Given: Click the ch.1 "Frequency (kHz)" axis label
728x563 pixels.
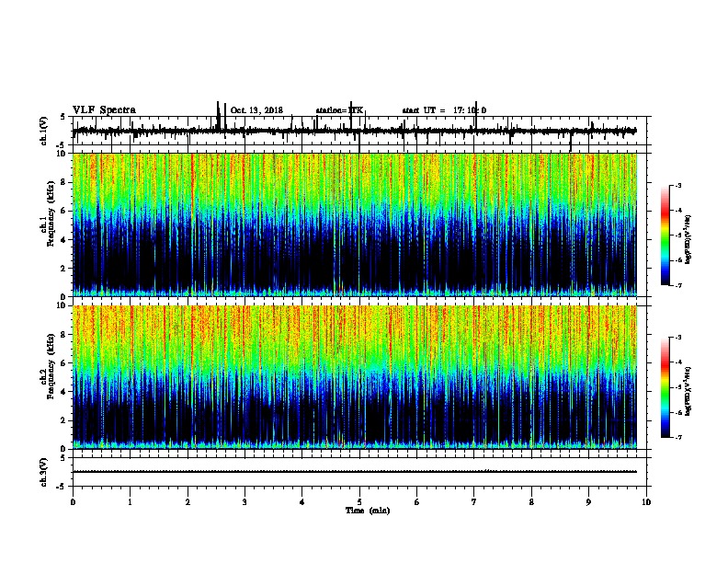Looking at the screenshot, I should 51,214.
